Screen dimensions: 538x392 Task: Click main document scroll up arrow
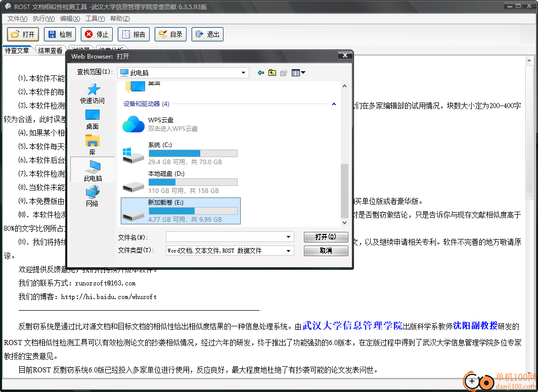point(529,61)
